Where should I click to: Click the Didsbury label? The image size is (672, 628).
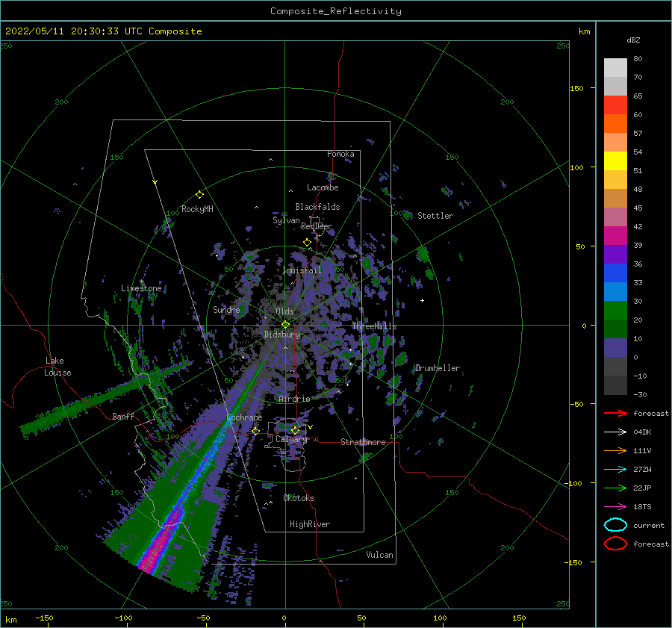point(281,335)
